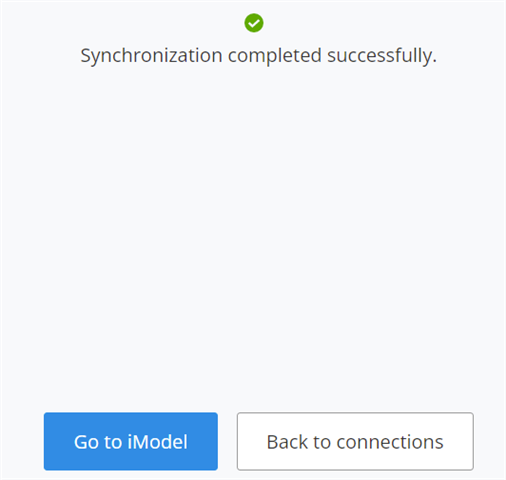This screenshot has height=480, width=506.
Task: Click the white tick inside the green circle
Action: pos(254,23)
